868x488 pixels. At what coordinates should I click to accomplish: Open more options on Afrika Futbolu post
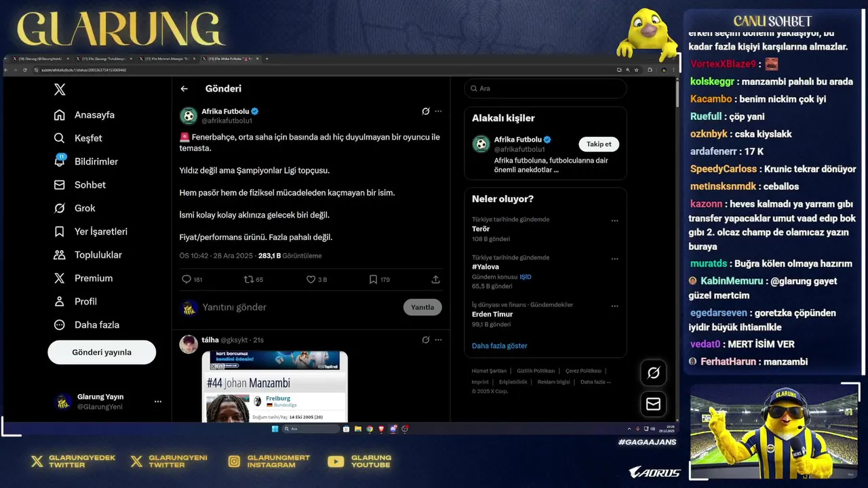(438, 111)
